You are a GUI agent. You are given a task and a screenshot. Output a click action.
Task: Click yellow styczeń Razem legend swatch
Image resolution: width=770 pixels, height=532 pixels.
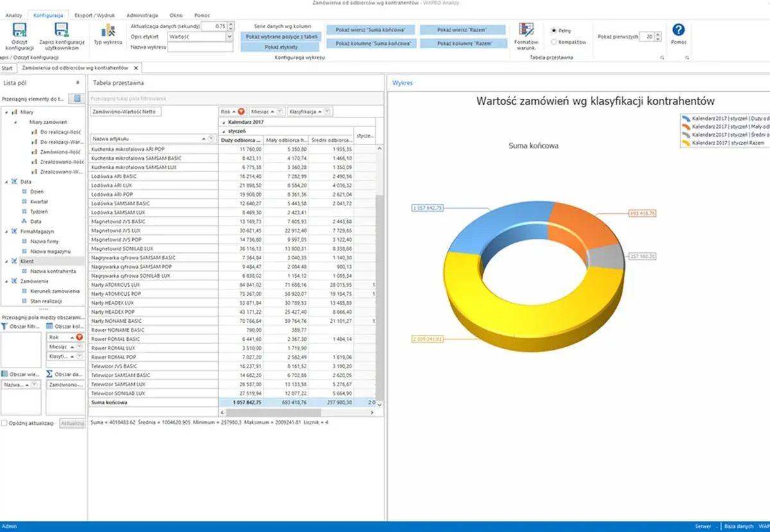tap(687, 142)
